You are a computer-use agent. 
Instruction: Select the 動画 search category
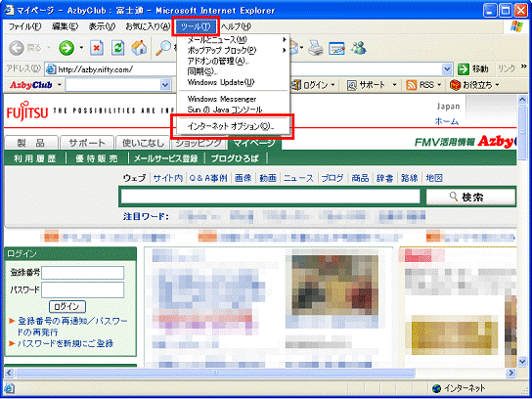(x=268, y=178)
